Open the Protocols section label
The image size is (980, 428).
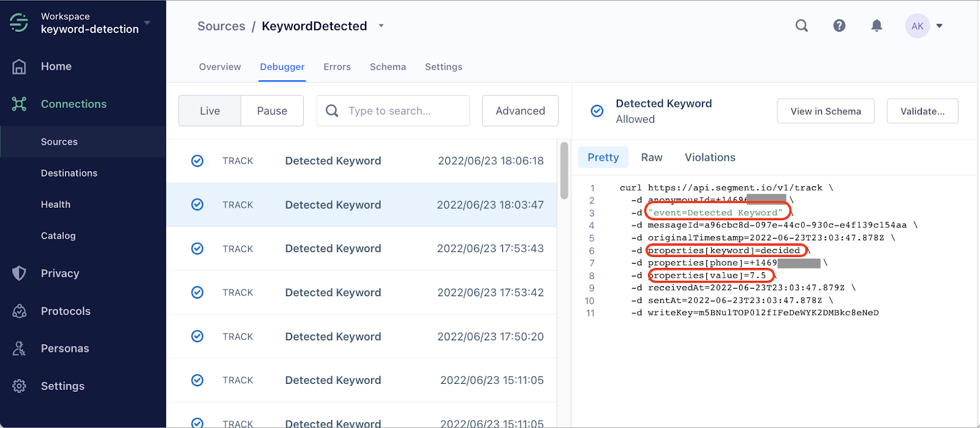point(66,311)
